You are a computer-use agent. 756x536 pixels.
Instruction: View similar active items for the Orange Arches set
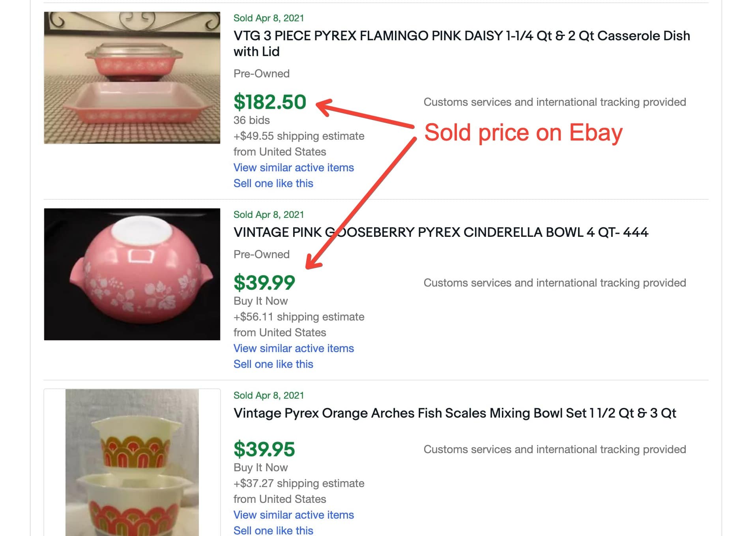294,515
